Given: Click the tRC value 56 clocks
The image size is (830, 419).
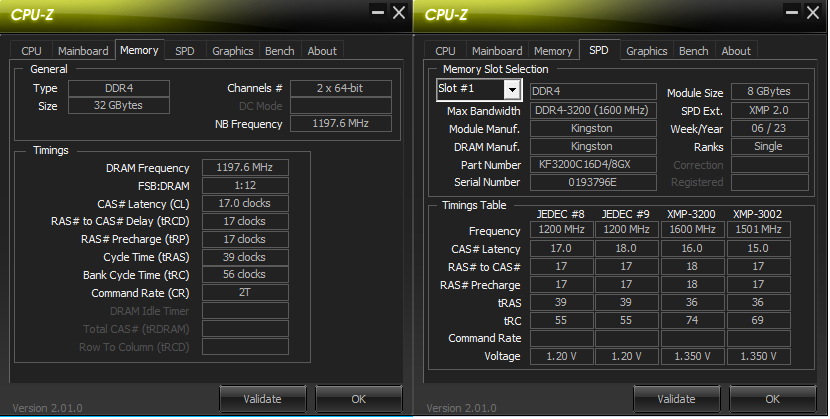Looking at the screenshot, I should click(x=245, y=275).
